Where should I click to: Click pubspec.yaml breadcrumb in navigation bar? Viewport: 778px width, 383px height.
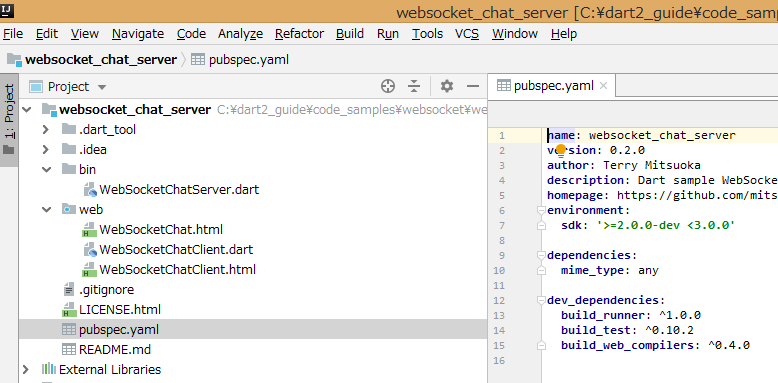(x=240, y=60)
